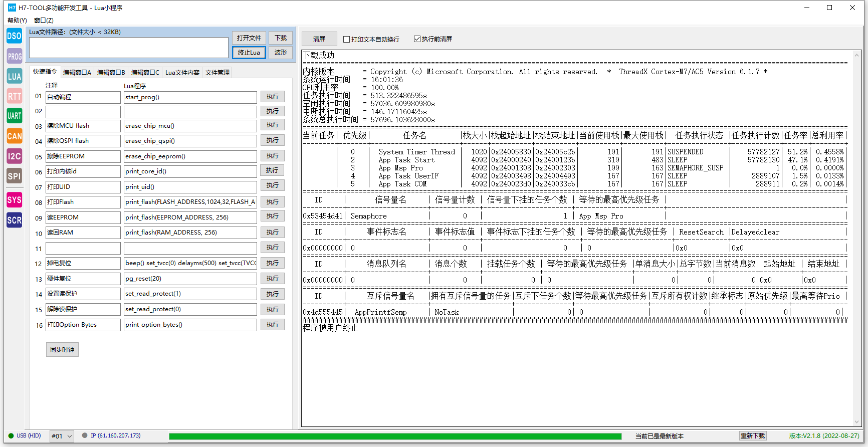Click the IP (61.160.207.173) status text
This screenshot has width=868, height=447.
pyautogui.click(x=116, y=435)
